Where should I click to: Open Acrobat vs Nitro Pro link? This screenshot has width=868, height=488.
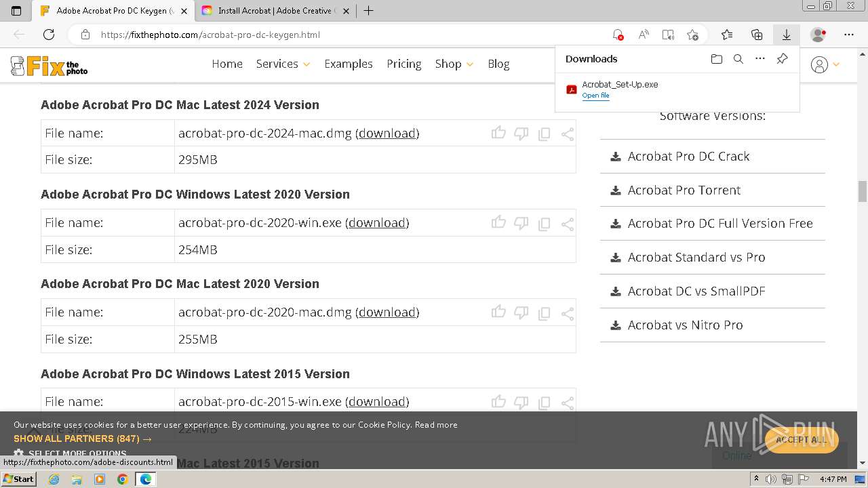(685, 325)
